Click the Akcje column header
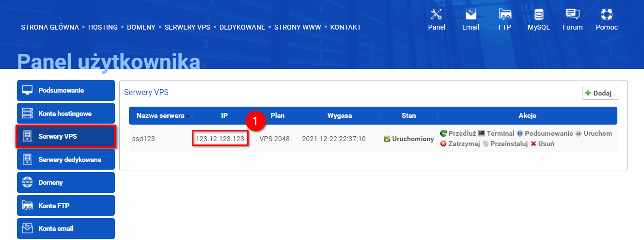This screenshot has width=644, height=240. point(527,116)
